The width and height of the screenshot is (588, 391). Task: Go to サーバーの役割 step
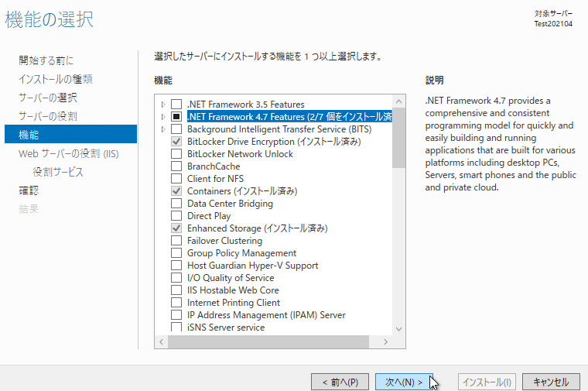click(x=48, y=116)
